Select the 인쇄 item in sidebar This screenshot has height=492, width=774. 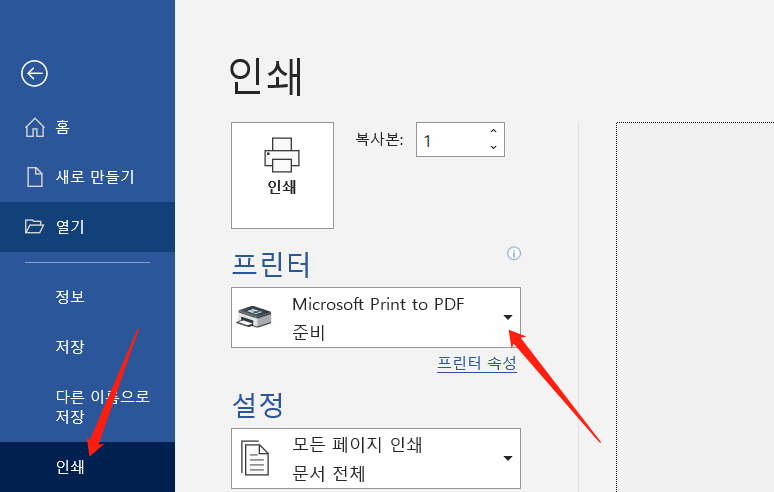pyautogui.click(x=70, y=466)
